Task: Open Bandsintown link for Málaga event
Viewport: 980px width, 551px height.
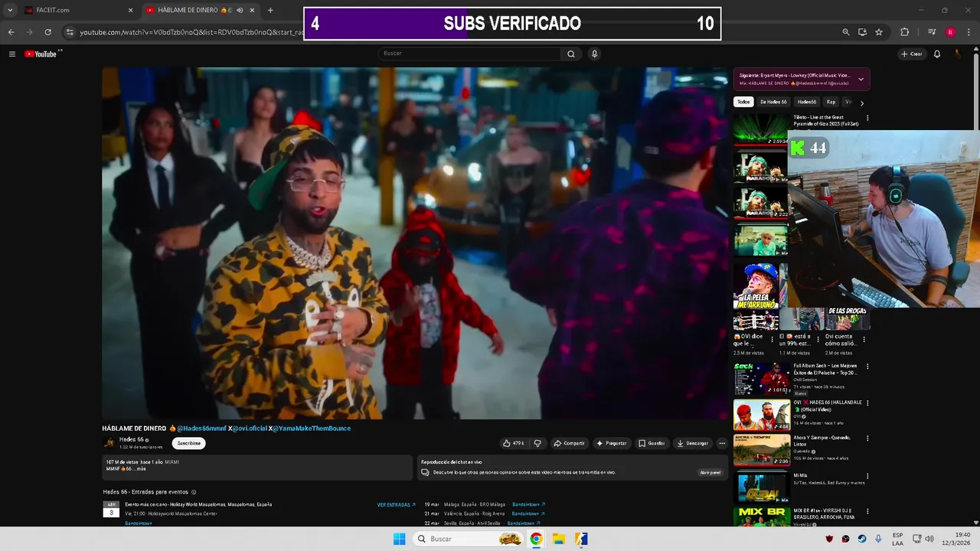Action: pos(528,505)
